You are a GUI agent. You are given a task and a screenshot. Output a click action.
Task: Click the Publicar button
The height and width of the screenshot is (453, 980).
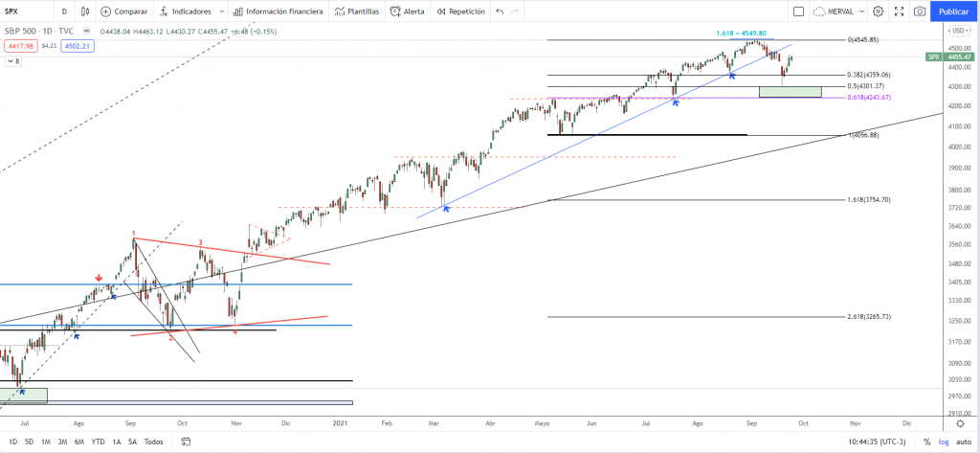[x=954, y=11]
